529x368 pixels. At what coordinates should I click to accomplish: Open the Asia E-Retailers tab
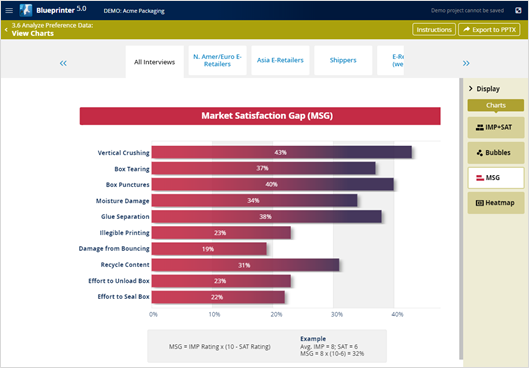click(280, 60)
